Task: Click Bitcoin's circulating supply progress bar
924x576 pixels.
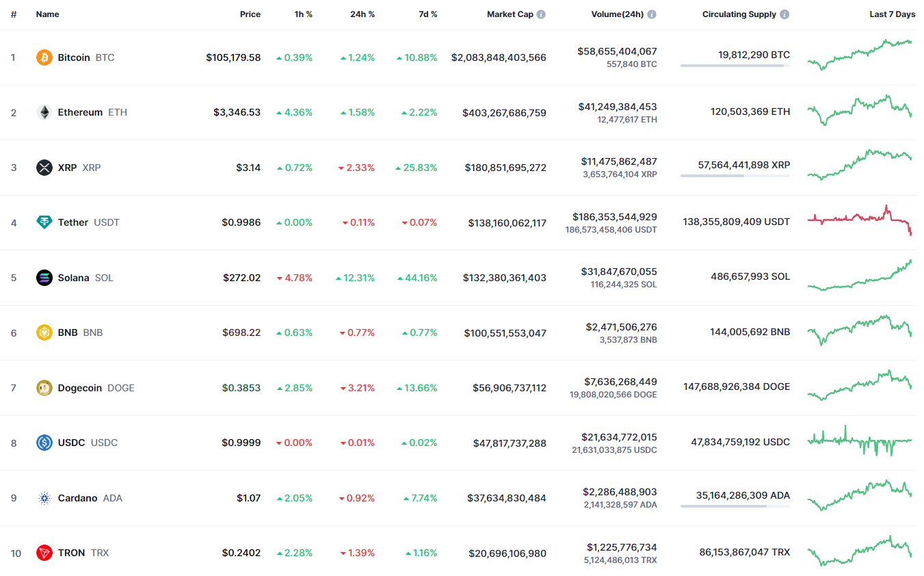Action: click(735, 66)
